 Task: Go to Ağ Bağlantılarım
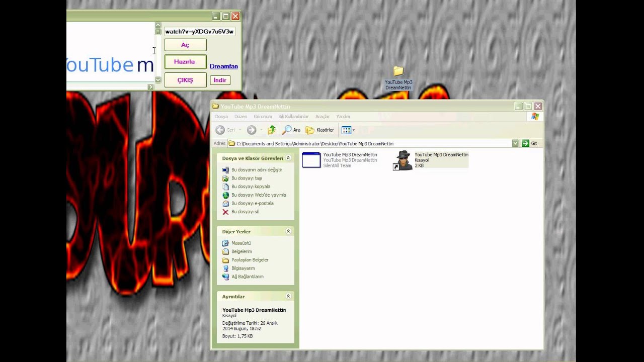[247, 277]
